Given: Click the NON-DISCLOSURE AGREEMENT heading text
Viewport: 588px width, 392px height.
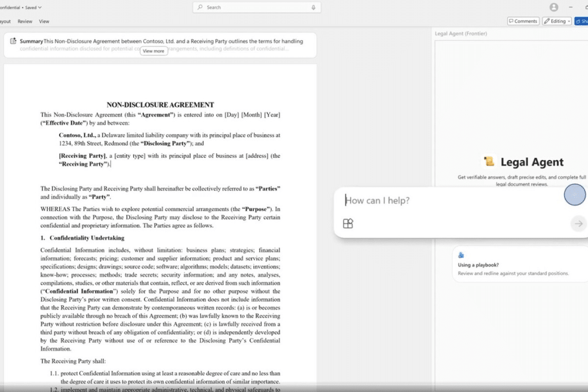Looking at the screenshot, I should [160, 105].
